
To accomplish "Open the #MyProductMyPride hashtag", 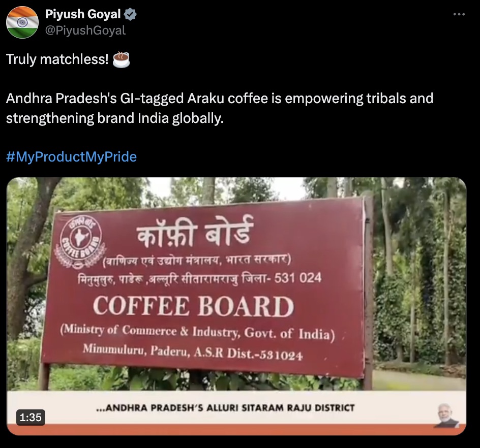I will point(71,156).
